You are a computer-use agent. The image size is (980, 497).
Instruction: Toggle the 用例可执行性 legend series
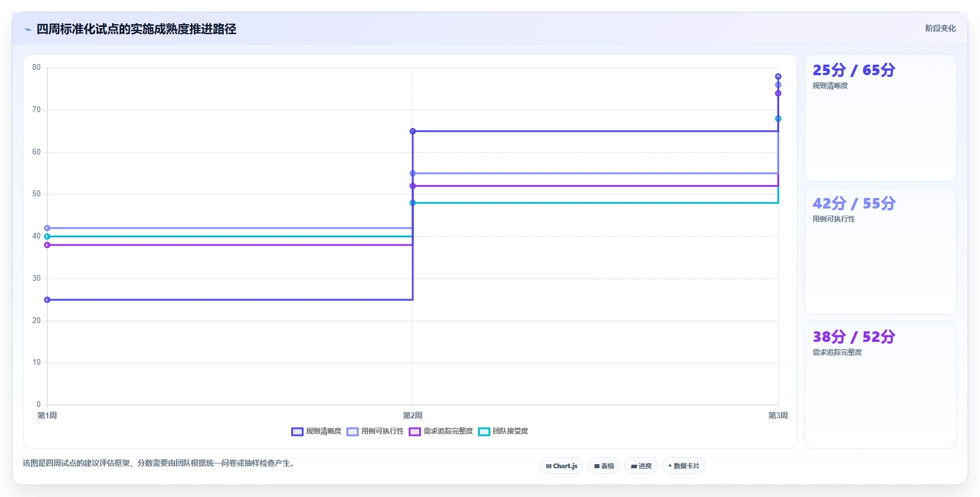375,431
